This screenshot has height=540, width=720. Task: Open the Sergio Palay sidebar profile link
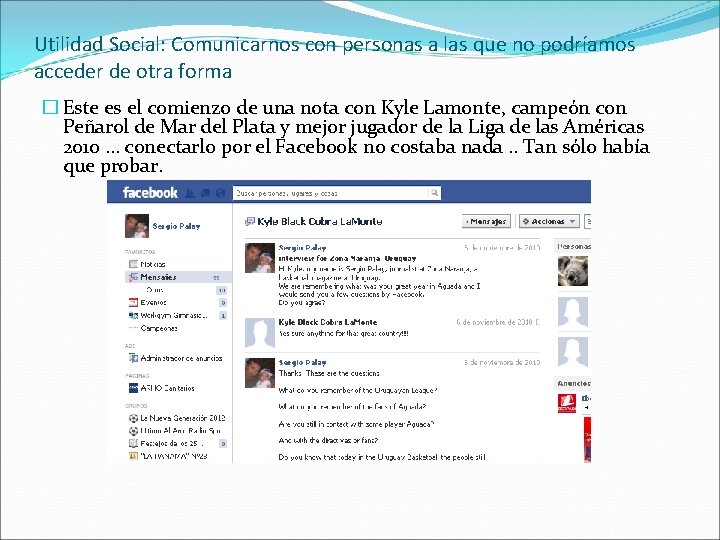tap(176, 226)
